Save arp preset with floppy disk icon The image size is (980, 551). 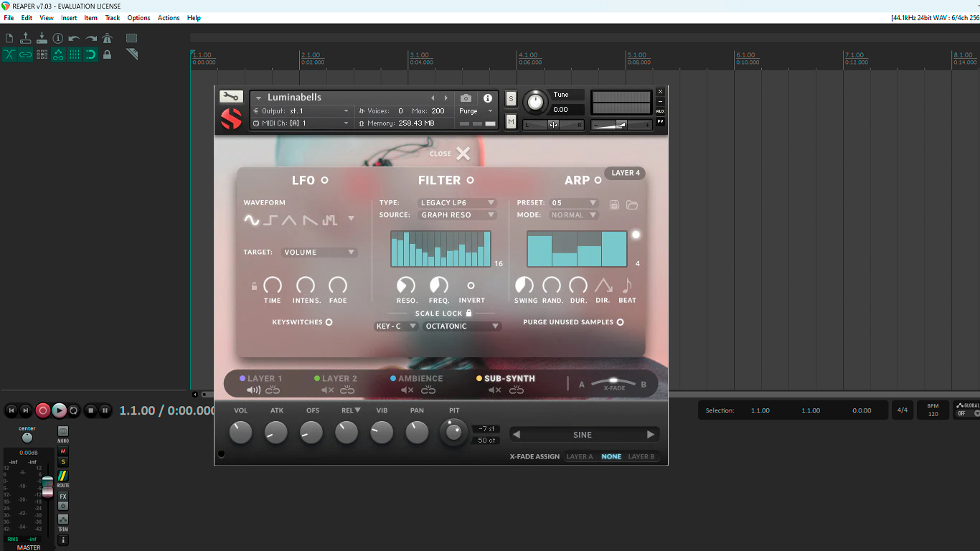tap(614, 205)
